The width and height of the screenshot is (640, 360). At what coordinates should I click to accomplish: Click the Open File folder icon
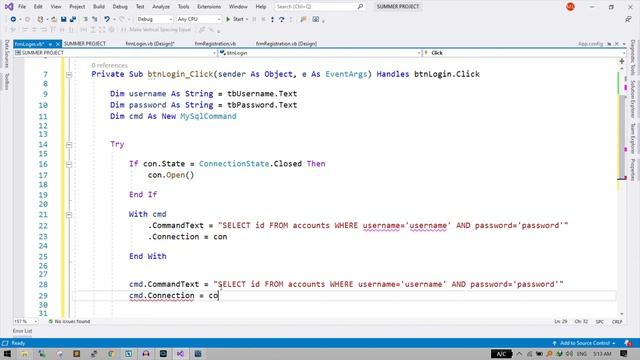pyautogui.click(x=54, y=19)
